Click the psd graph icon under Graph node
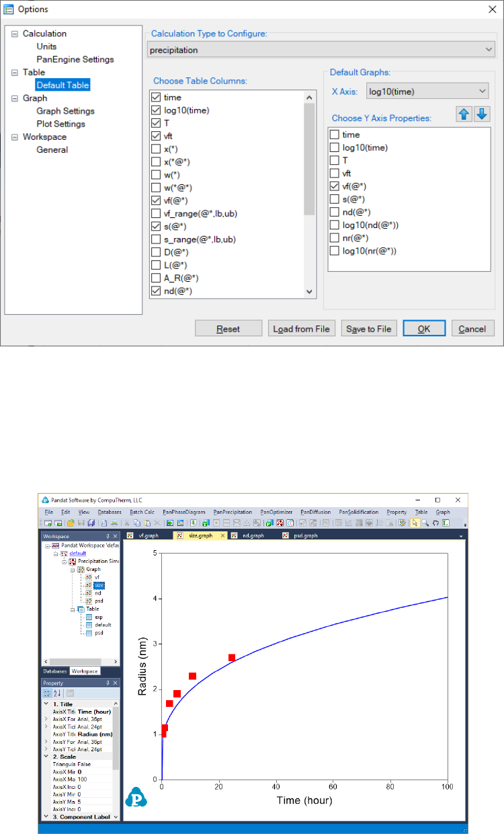The height and width of the screenshot is (834, 504). (89, 601)
